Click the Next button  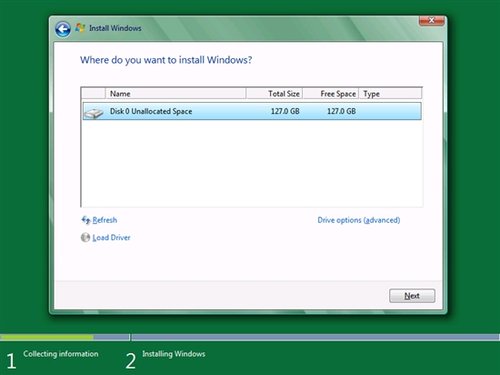click(412, 296)
